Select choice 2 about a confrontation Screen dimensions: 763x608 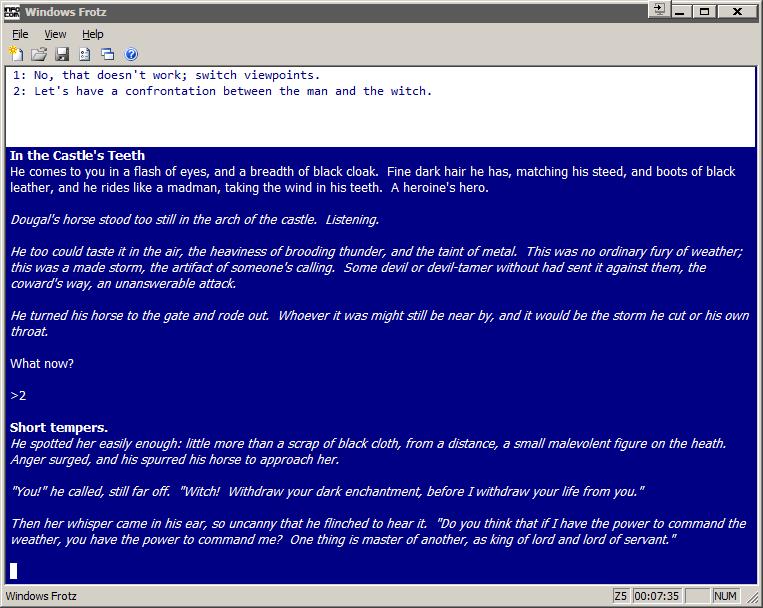click(x=222, y=91)
